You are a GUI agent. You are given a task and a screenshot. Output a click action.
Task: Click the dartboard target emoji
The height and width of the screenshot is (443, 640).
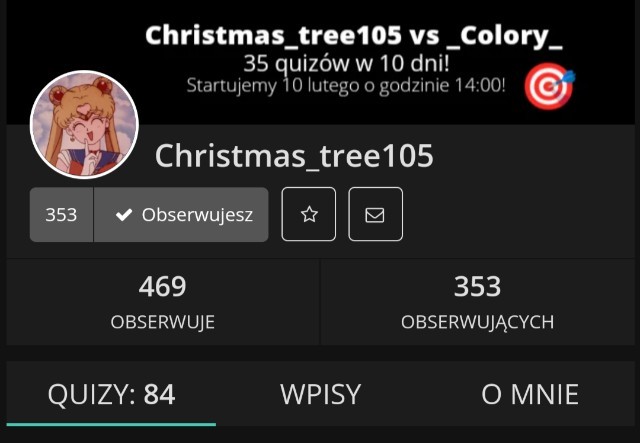[x=550, y=86]
